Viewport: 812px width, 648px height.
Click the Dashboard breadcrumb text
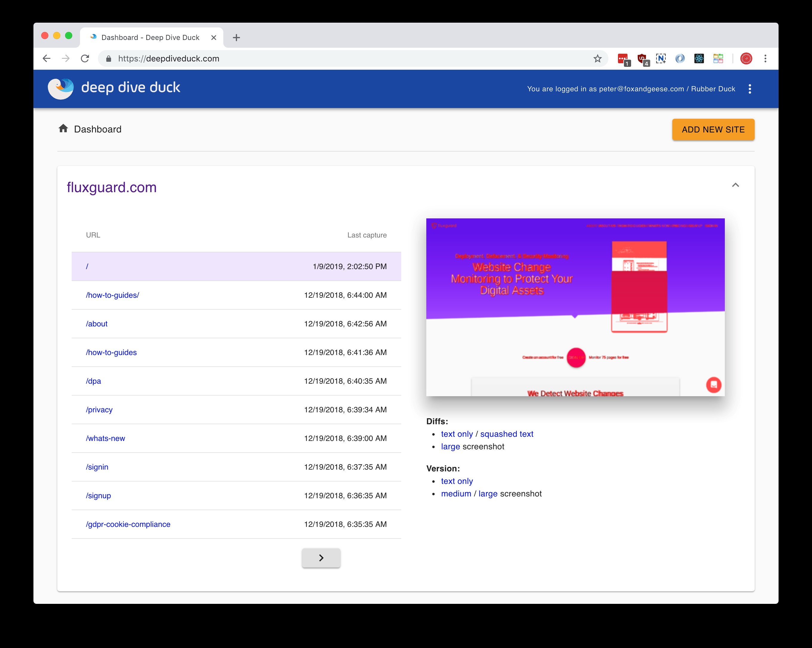tap(98, 129)
